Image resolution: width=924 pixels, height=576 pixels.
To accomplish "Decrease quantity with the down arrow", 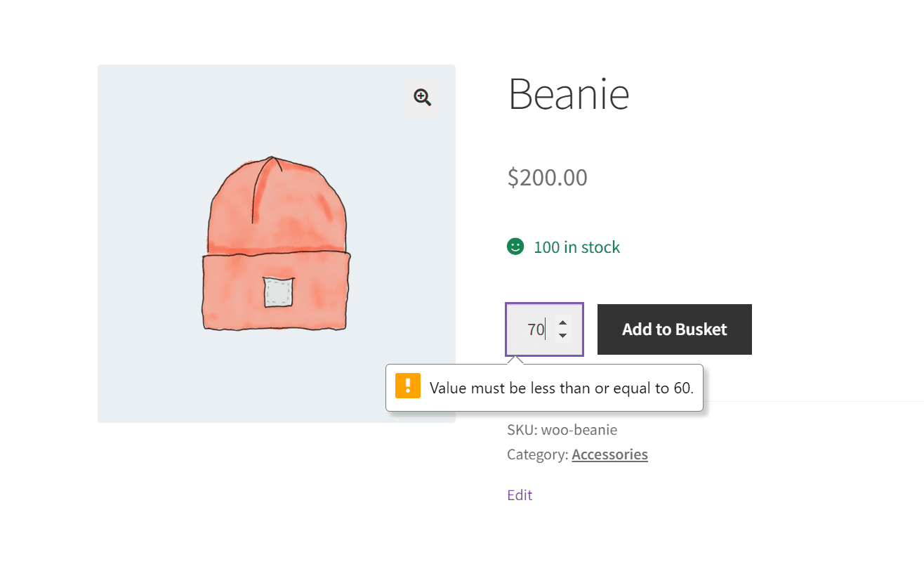I will [x=562, y=336].
